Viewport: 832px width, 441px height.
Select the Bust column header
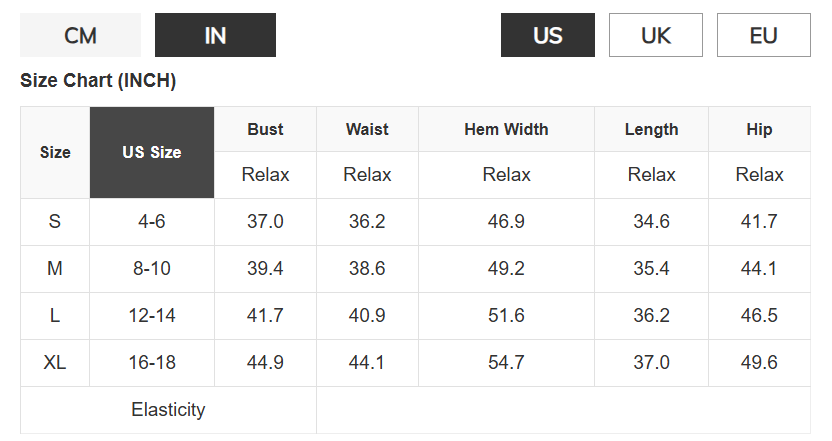coord(265,129)
